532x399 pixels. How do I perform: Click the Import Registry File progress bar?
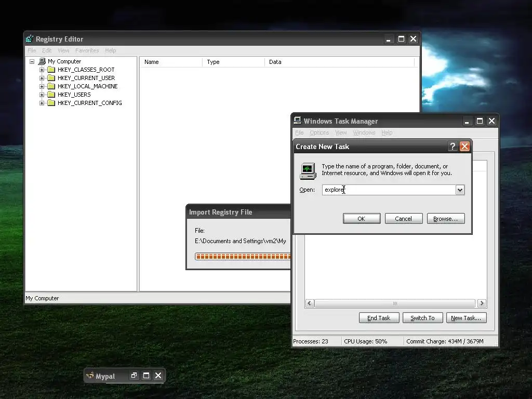[x=243, y=257]
